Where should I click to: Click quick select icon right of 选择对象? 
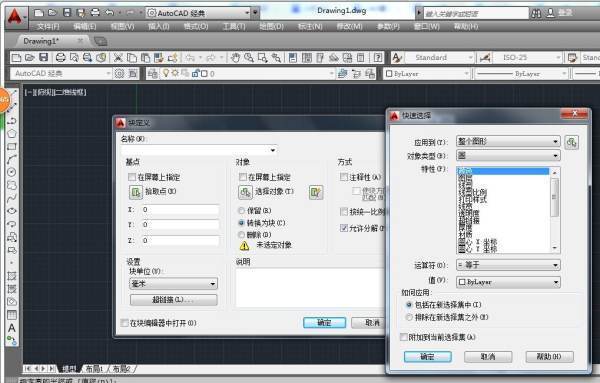point(316,192)
